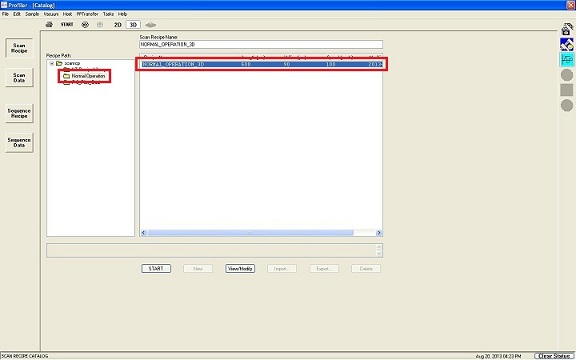The height and width of the screenshot is (360, 576).
Task: Click the date and time in status bar
Action: coord(498,356)
